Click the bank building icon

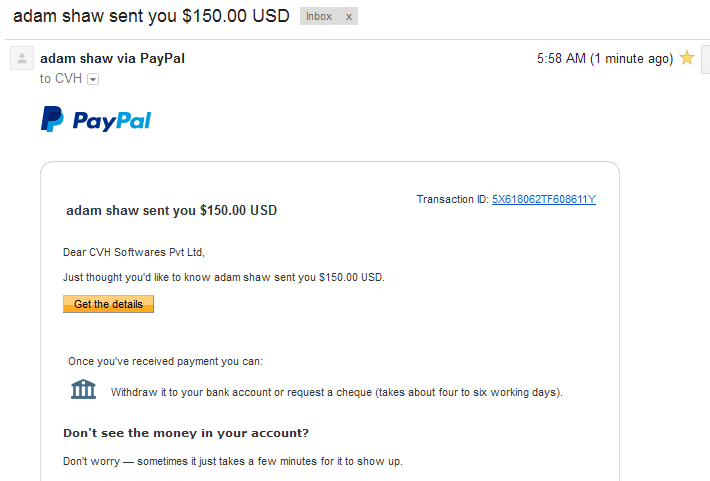83,389
